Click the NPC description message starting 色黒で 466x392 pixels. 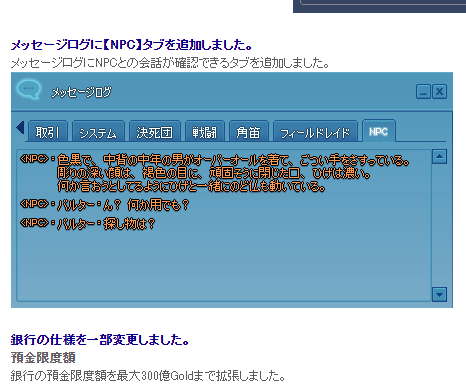point(214,173)
